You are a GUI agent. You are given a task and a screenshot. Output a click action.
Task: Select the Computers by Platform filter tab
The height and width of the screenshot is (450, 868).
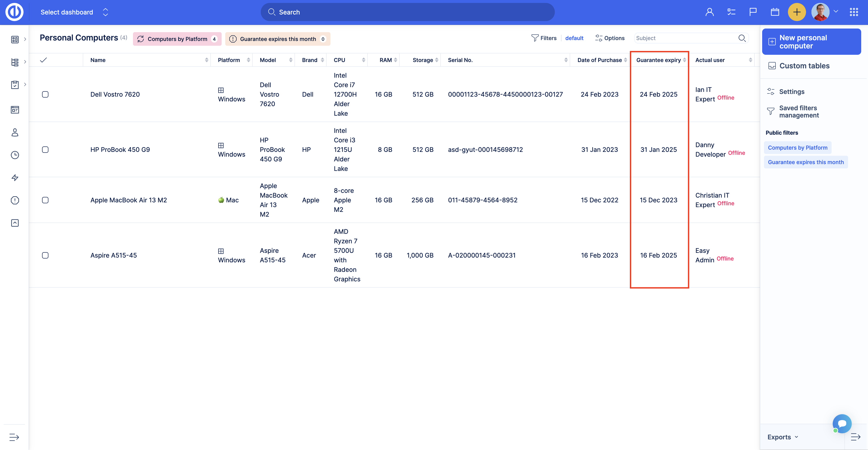click(x=177, y=39)
